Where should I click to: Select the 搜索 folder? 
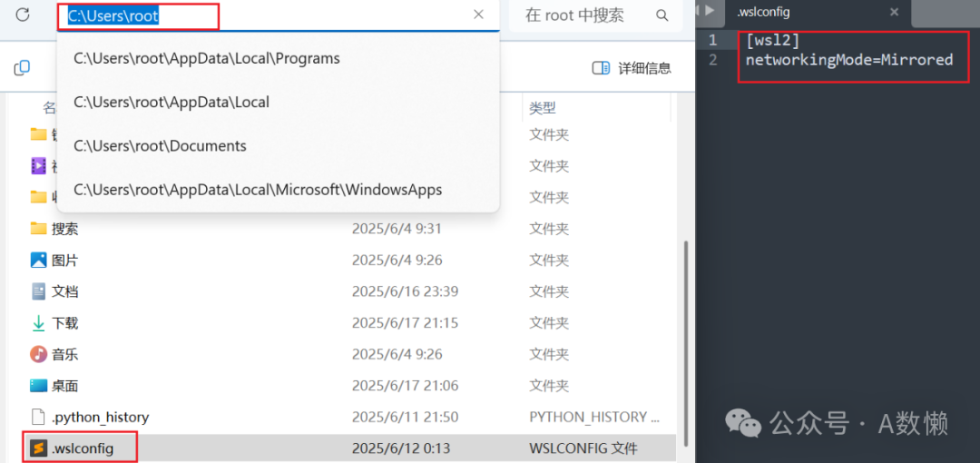point(65,229)
